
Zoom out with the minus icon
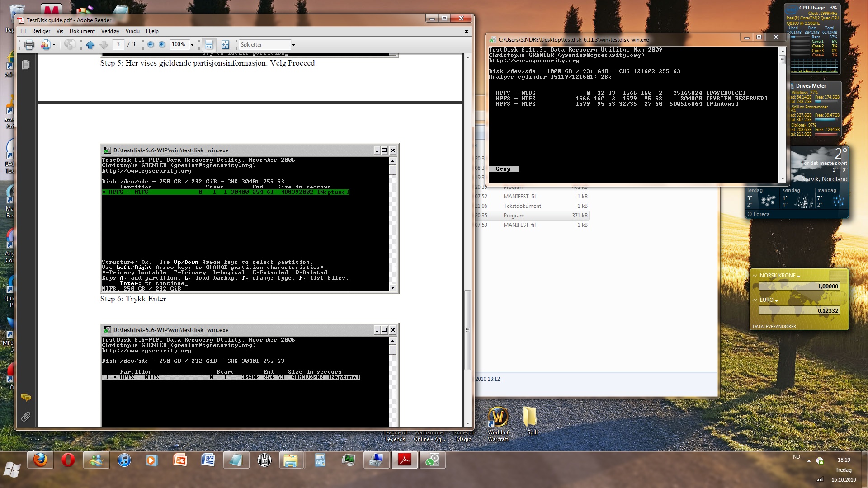pyautogui.click(x=151, y=44)
